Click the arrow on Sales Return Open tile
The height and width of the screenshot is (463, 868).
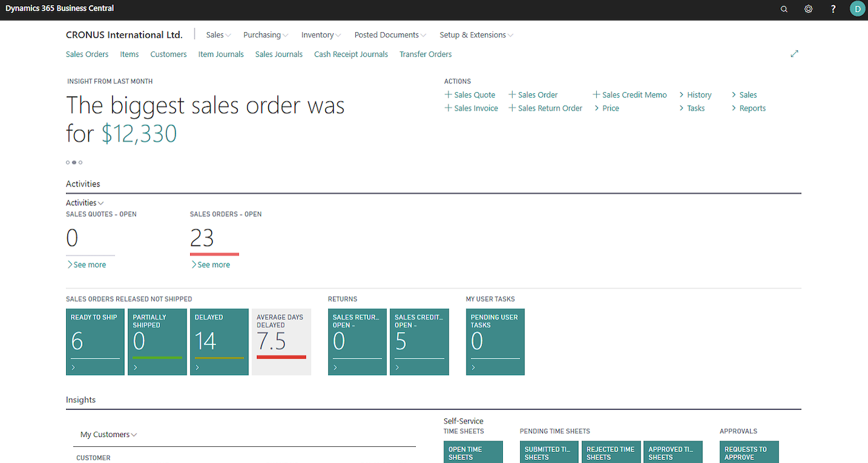point(335,367)
